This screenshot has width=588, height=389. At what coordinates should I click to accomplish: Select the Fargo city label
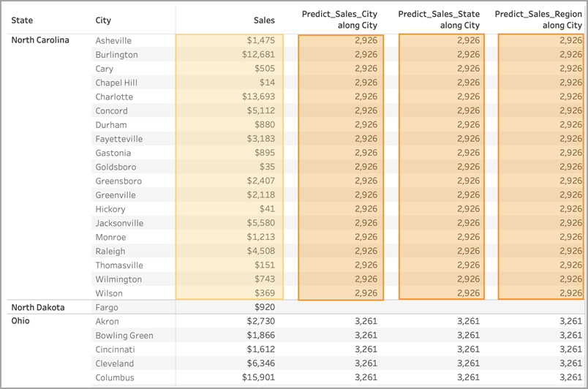coord(107,308)
